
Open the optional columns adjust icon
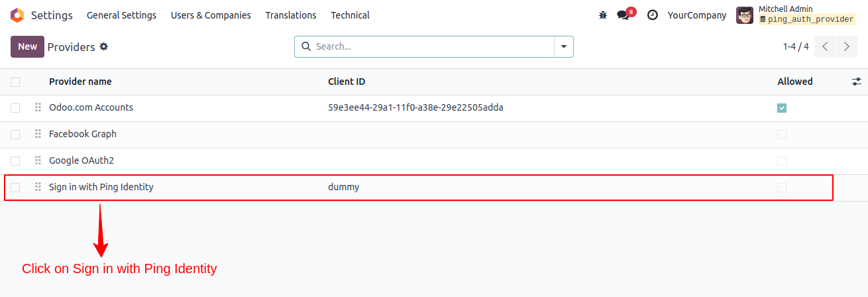(x=857, y=82)
